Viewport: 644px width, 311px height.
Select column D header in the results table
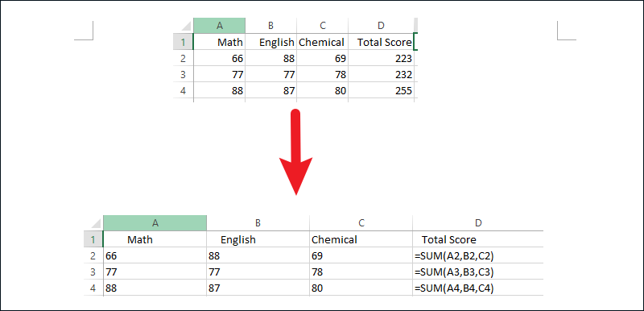[381, 26]
